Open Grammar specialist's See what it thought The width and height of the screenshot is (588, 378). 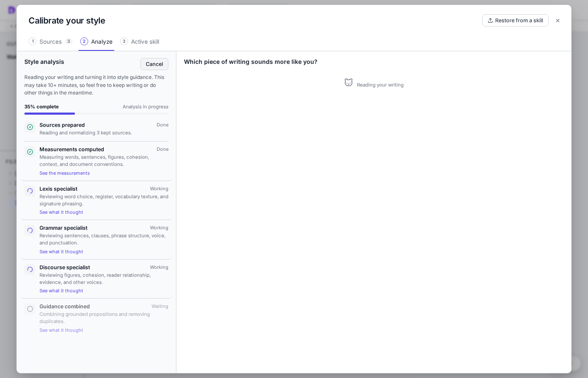[61, 252]
